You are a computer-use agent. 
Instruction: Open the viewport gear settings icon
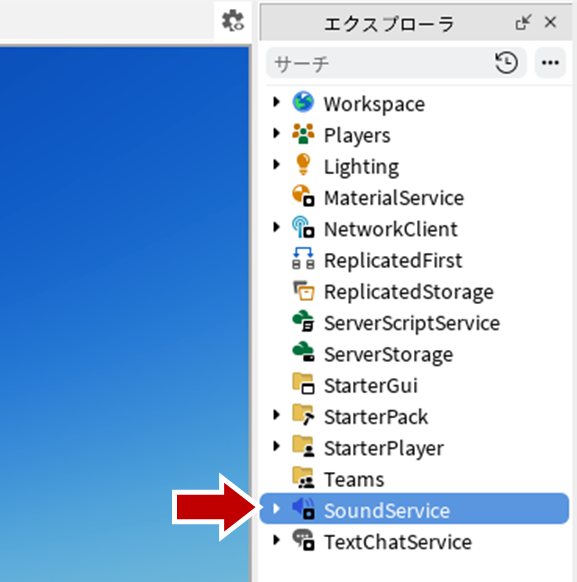click(x=233, y=21)
